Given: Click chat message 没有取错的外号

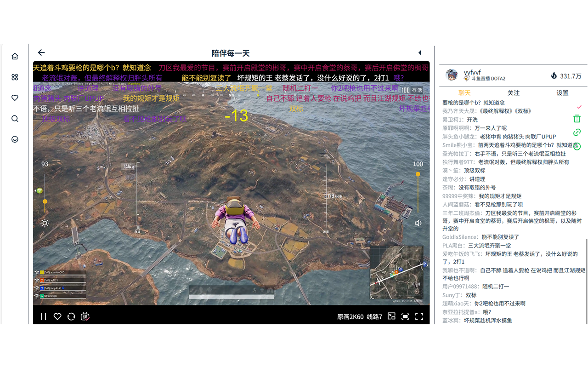Looking at the screenshot, I should [x=477, y=187].
